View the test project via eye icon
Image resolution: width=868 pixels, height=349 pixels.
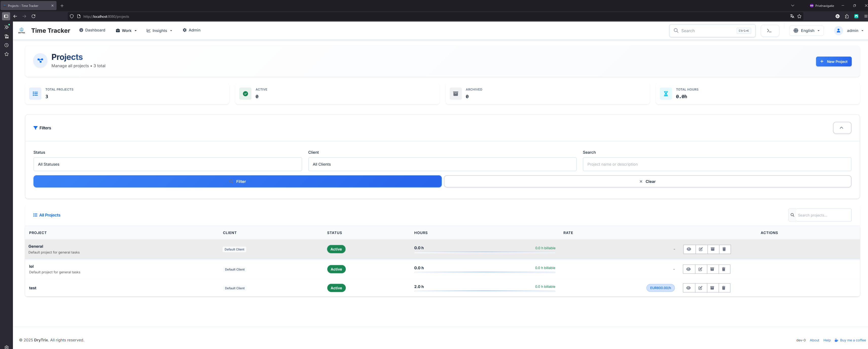pyautogui.click(x=689, y=288)
